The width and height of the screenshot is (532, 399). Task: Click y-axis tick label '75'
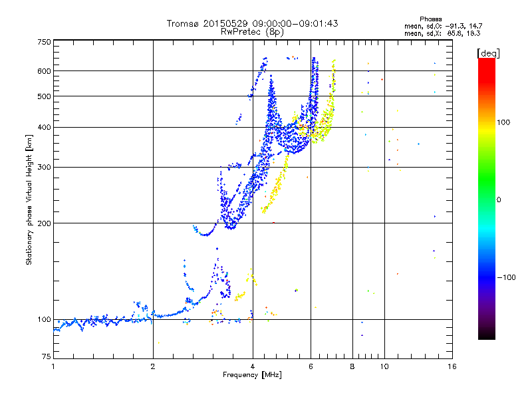[47, 356]
